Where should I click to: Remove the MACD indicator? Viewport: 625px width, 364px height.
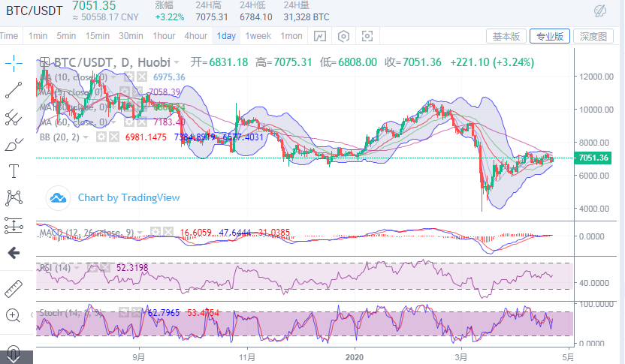coord(168,232)
